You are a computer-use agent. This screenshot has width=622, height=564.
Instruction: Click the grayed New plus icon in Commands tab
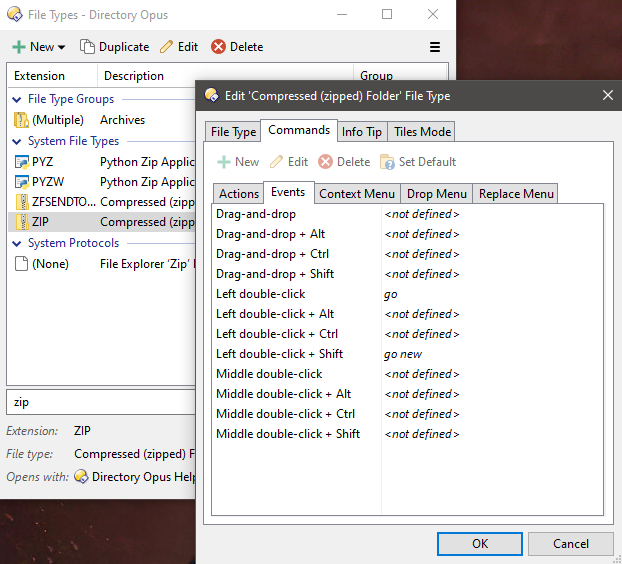click(224, 162)
